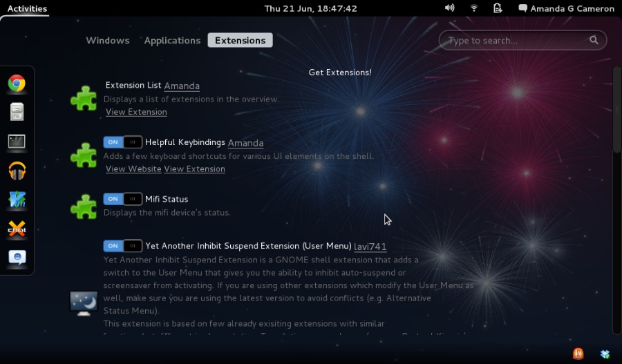Screen dimensions: 622x364
Task: Open the Empathy chat smiley icon
Action: (x=17, y=258)
